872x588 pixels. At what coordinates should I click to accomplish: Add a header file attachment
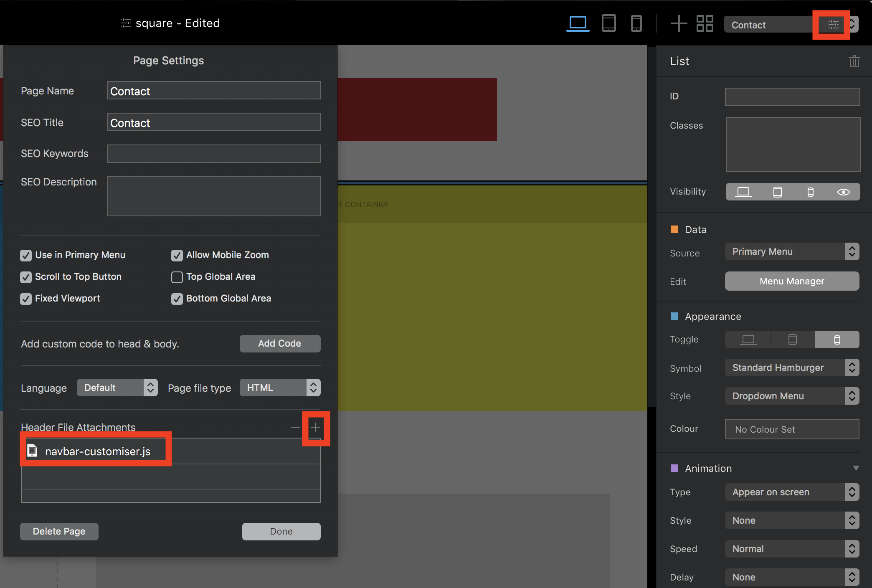click(315, 427)
